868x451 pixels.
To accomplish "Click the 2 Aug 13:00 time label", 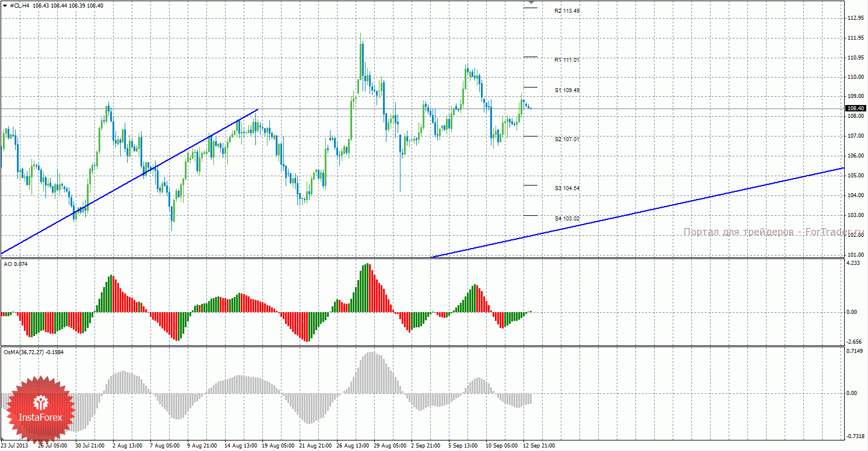I will coord(127,446).
